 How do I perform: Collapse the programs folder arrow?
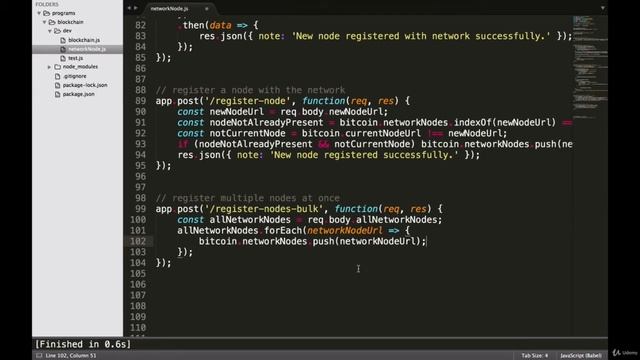(x=39, y=13)
